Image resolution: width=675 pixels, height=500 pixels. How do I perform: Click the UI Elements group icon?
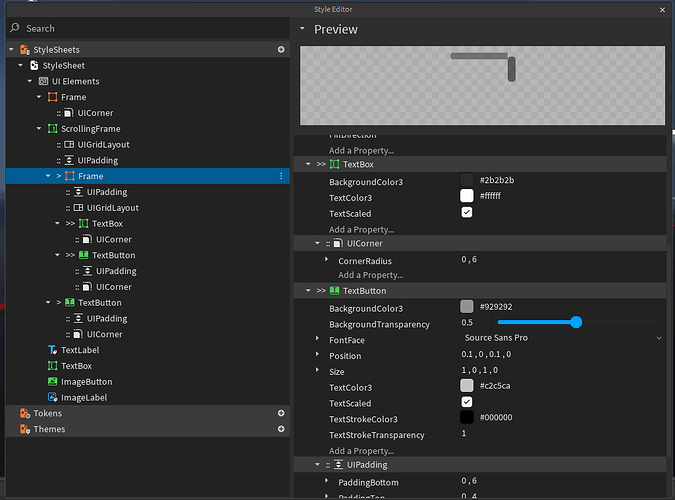43,81
